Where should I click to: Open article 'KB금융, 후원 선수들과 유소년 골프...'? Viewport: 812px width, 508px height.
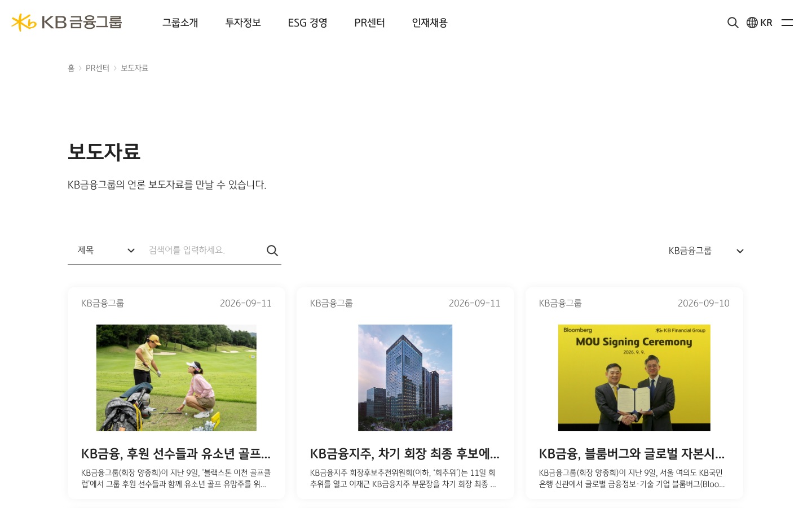point(176,454)
